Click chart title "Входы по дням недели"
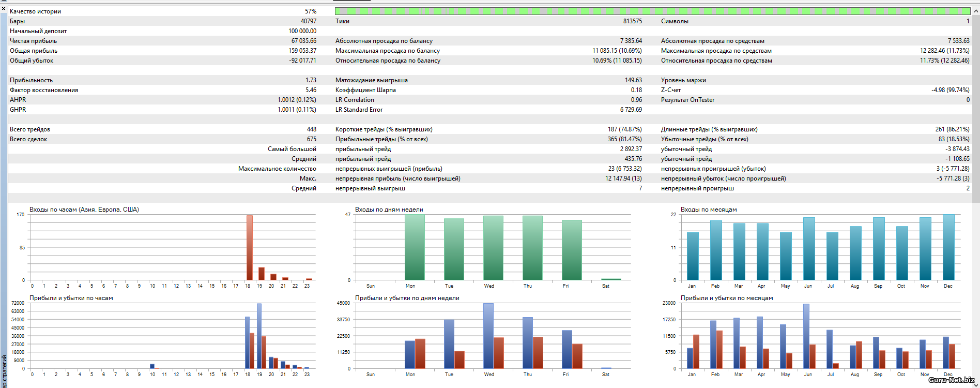This screenshot has height=388, width=980. pos(389,210)
